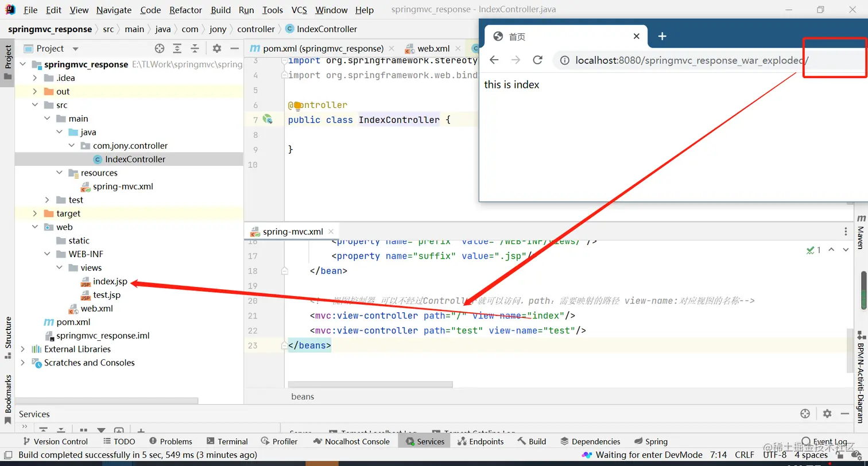The width and height of the screenshot is (868, 466).
Task: Open the editor tab options kebab menu
Action: pyautogui.click(x=846, y=231)
